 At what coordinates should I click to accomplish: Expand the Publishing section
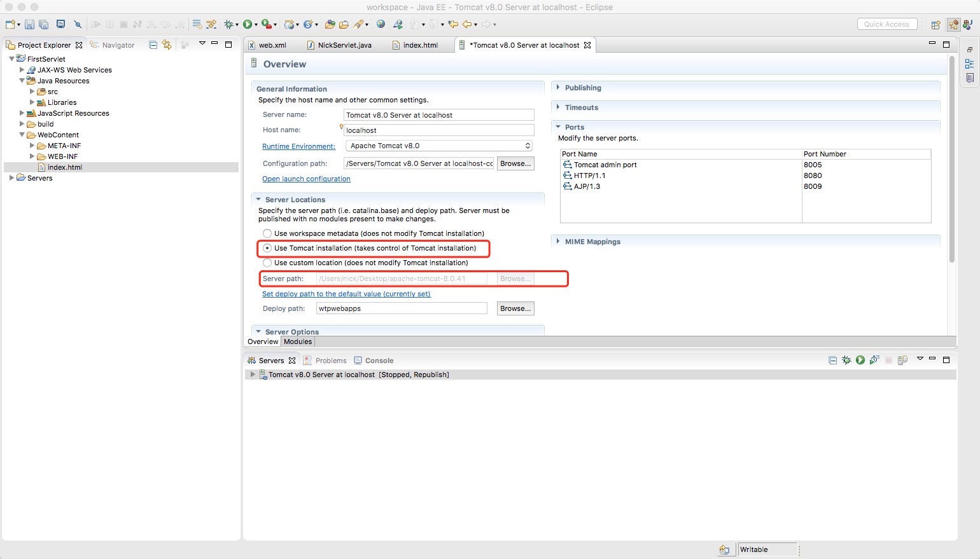[558, 87]
